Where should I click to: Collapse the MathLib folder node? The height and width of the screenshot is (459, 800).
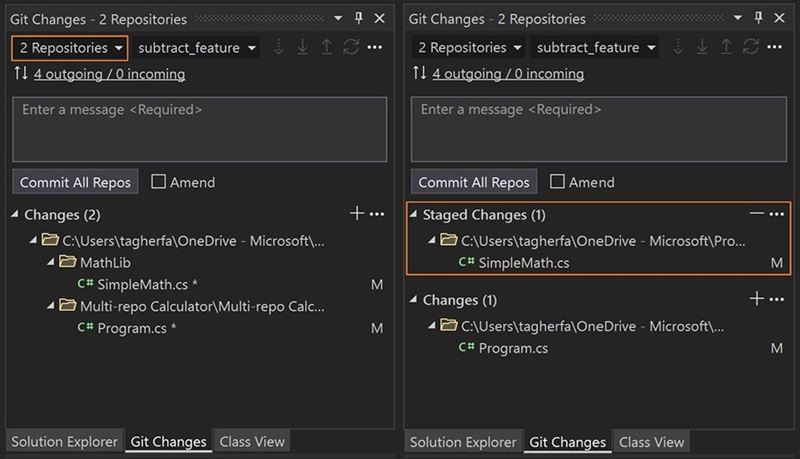[x=51, y=262]
